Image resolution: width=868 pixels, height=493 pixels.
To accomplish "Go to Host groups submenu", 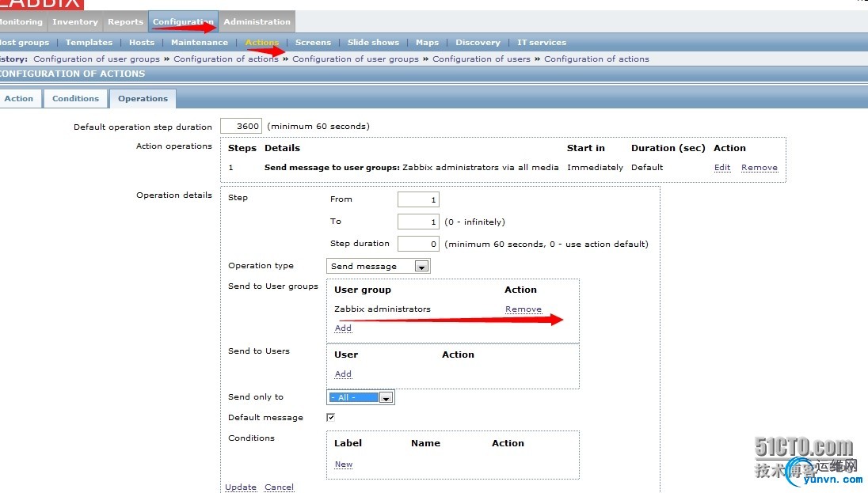I will [25, 42].
